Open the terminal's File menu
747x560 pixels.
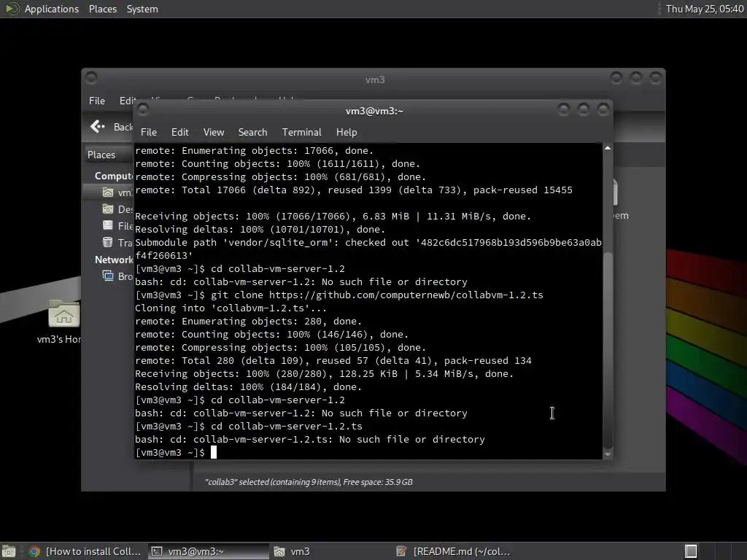click(149, 132)
